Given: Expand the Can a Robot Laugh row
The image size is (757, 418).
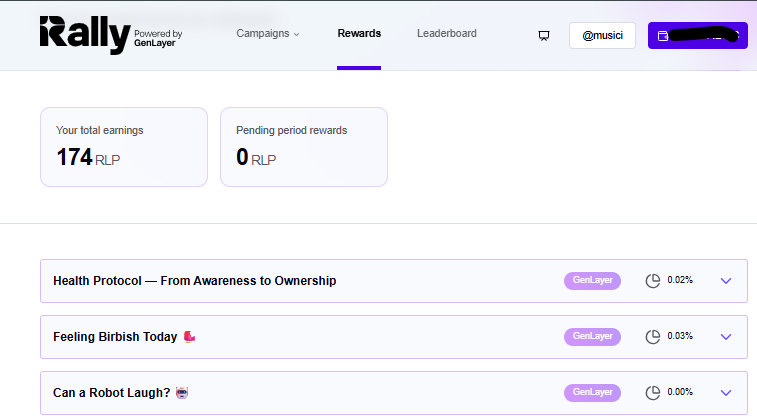Looking at the screenshot, I should pos(726,393).
